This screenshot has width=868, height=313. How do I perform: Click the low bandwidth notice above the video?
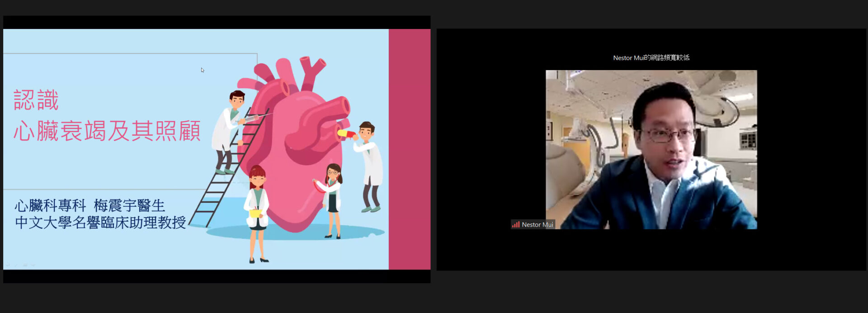click(651, 58)
